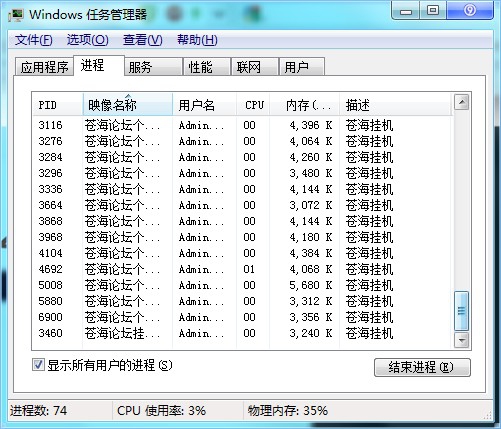This screenshot has height=429, width=501.
Task: Select process row with PID 3664
Action: [x=242, y=205]
